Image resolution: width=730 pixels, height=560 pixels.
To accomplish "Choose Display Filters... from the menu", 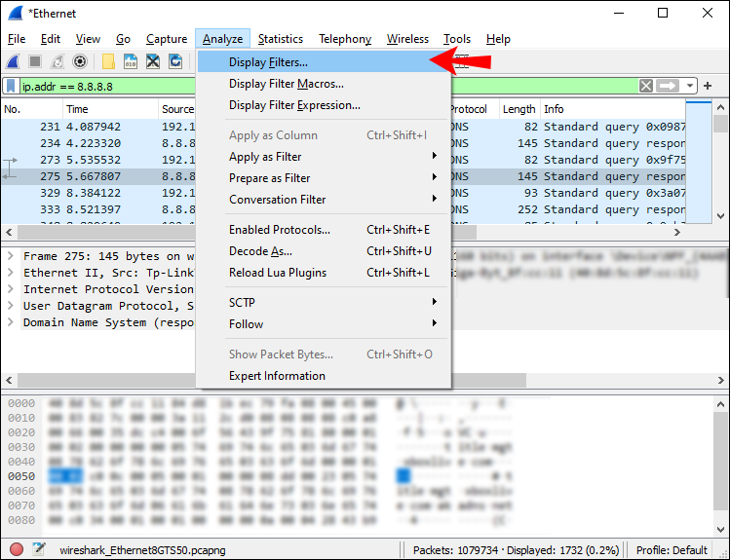I will click(324, 62).
